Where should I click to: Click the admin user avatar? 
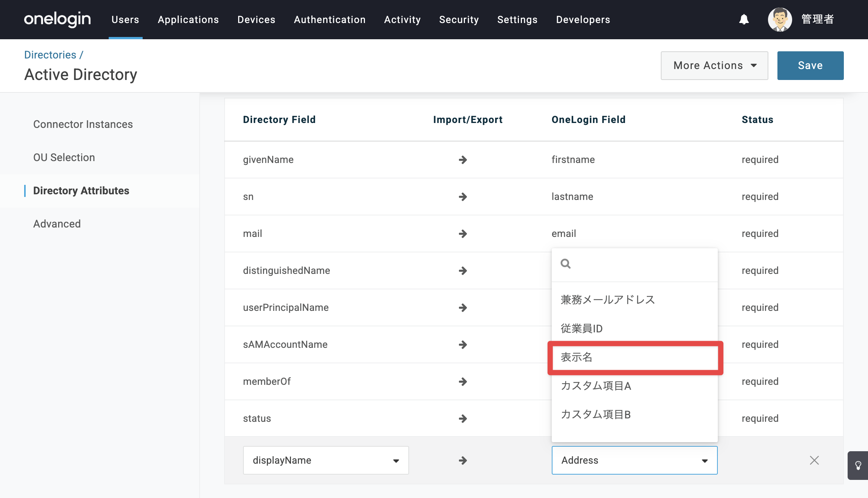780,19
